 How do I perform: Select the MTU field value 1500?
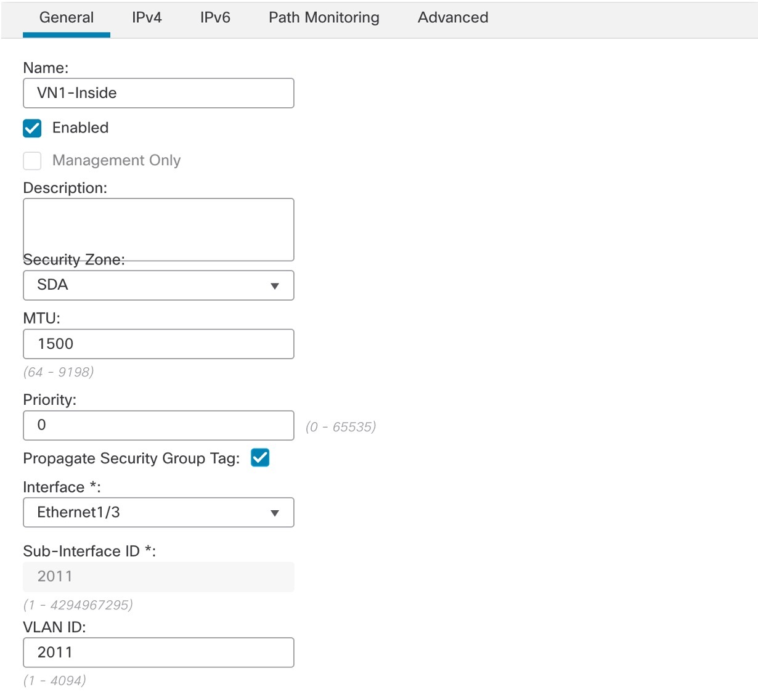click(x=158, y=344)
